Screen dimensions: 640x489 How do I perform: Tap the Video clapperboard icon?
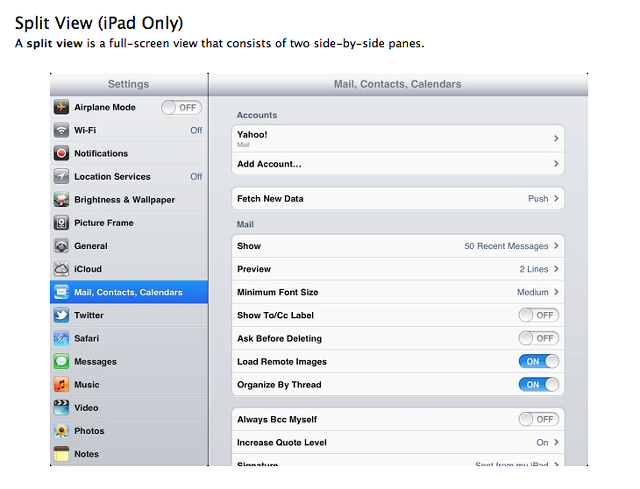(61, 408)
